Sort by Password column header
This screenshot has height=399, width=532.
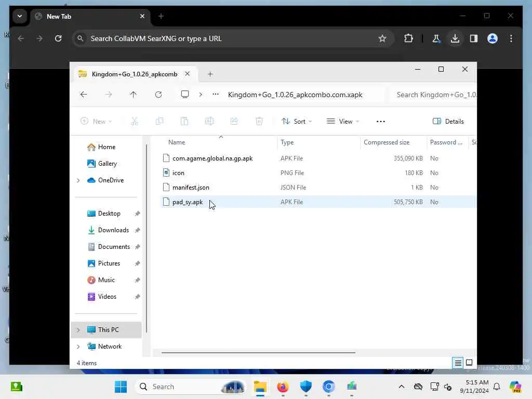click(447, 142)
